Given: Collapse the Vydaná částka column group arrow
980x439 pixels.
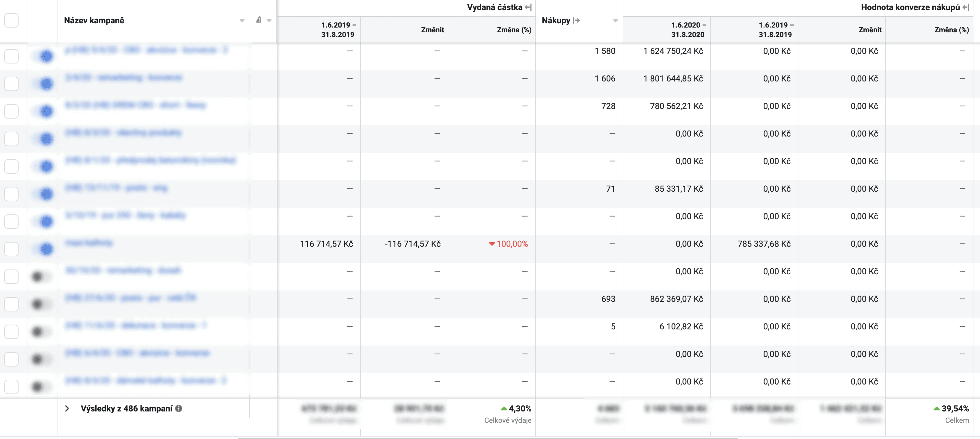Looking at the screenshot, I should [528, 7].
